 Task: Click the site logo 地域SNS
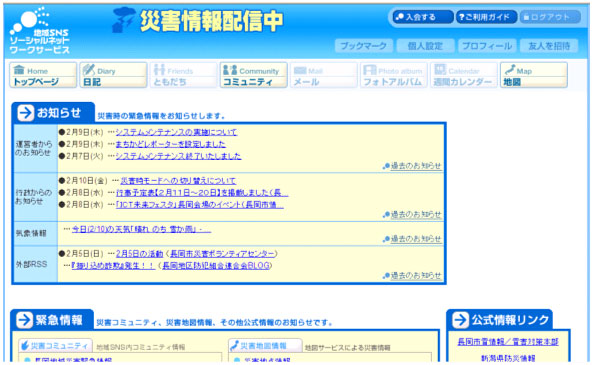pos(39,31)
